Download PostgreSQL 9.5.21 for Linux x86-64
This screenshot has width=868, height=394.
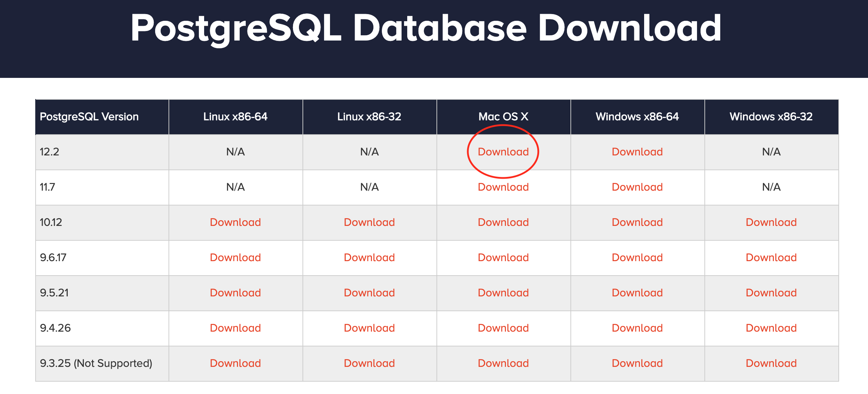[235, 293]
